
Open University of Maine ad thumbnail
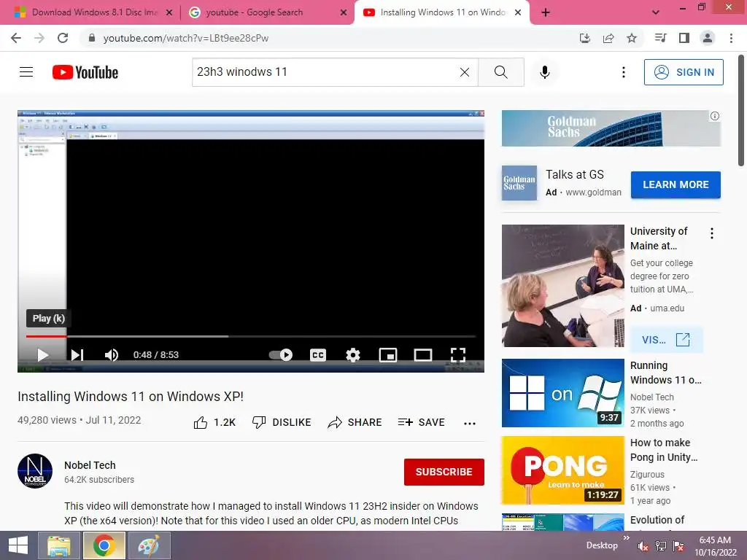pos(562,286)
